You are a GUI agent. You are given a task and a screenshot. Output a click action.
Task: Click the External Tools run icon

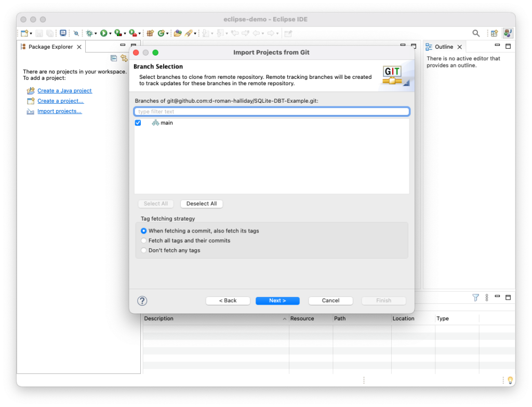(133, 33)
